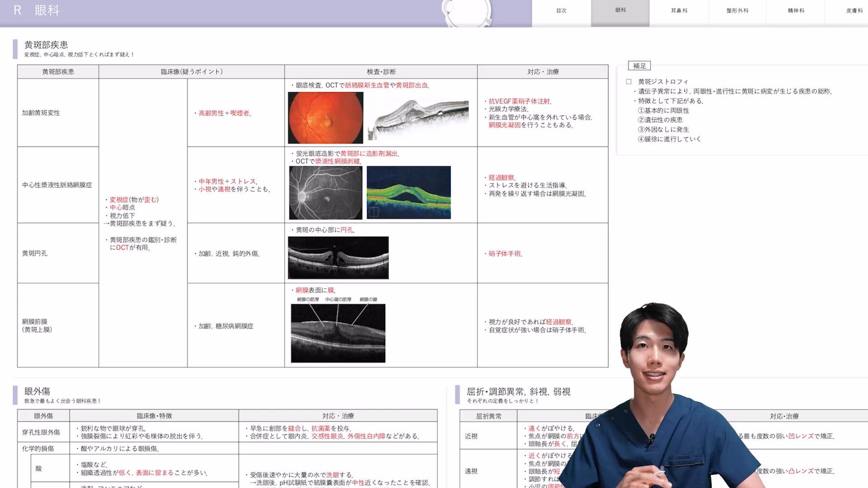Click the 抗VEGF薬硝子体注射 red text
This screenshot has width=868, height=488.
click(519, 102)
